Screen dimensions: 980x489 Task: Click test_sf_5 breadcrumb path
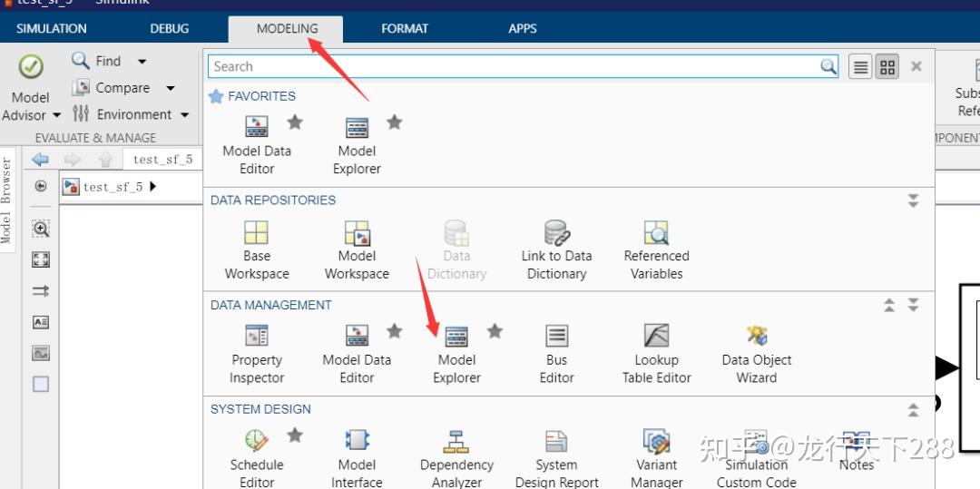coord(113,187)
